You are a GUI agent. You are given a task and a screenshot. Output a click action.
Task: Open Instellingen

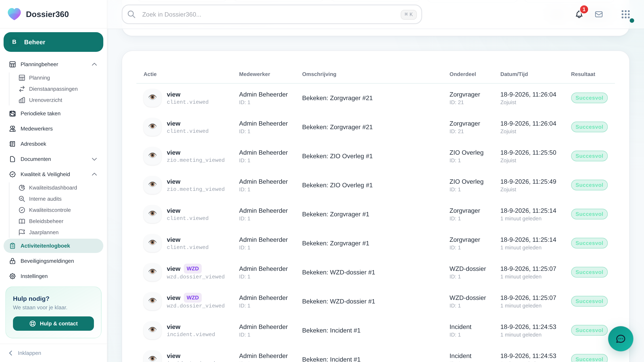pos(53,276)
